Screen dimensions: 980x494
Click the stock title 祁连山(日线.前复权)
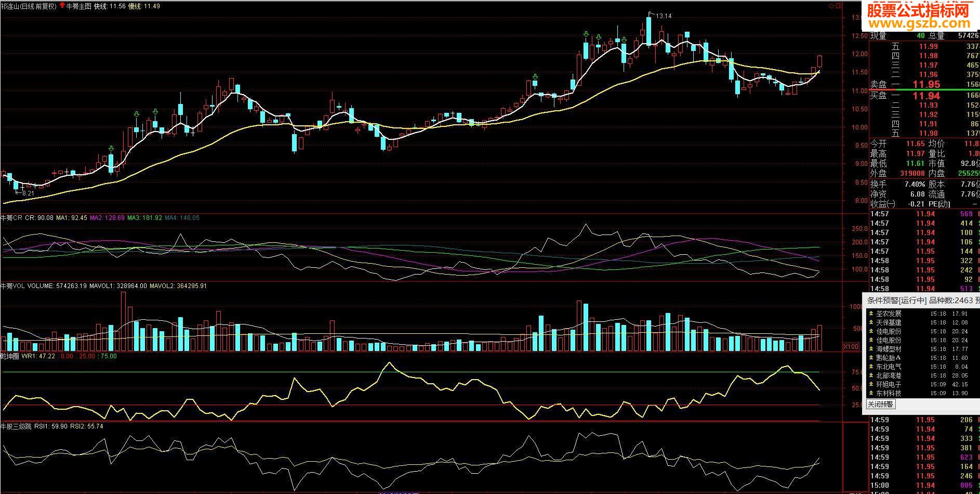pyautogui.click(x=29, y=6)
